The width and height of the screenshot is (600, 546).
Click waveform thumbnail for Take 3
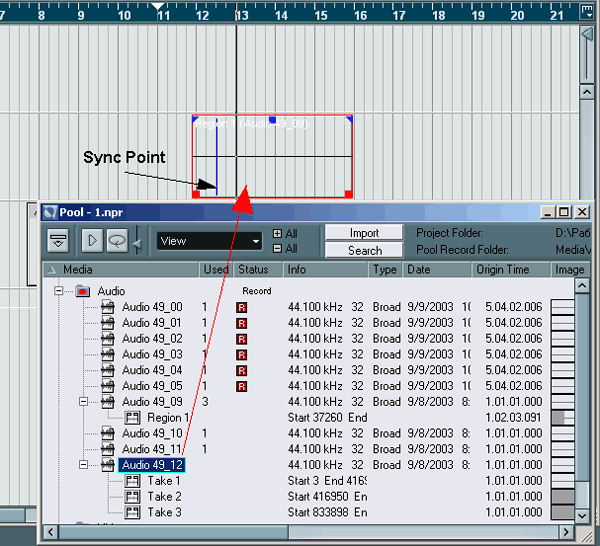562,512
